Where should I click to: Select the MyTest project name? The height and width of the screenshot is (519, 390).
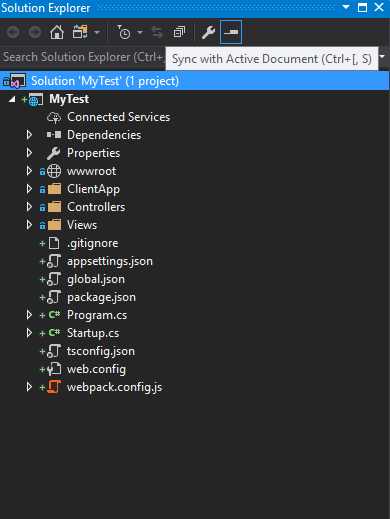(x=69, y=99)
